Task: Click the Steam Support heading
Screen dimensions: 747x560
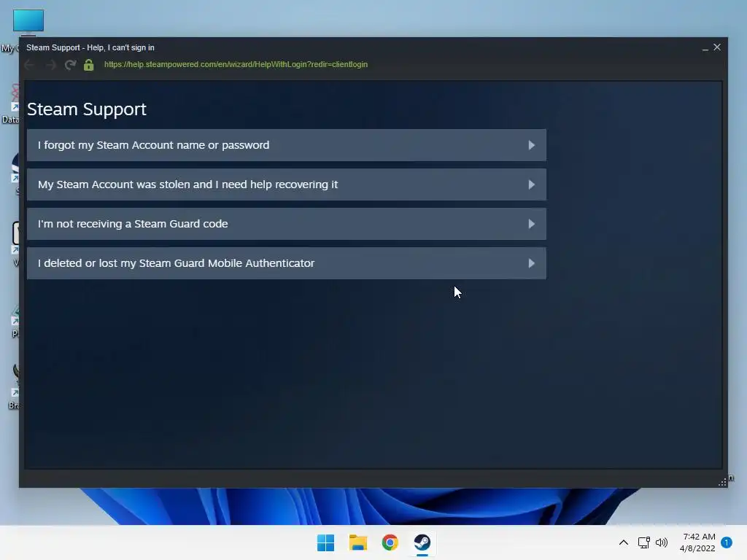Action: coord(87,109)
